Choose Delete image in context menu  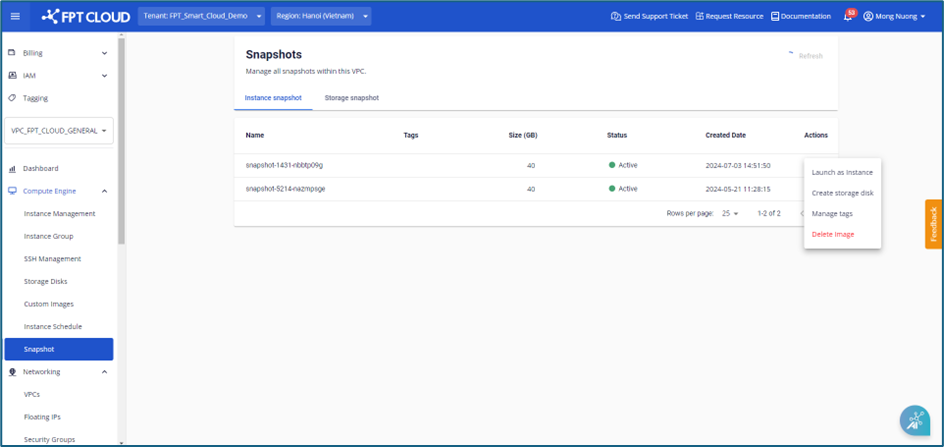tap(832, 234)
